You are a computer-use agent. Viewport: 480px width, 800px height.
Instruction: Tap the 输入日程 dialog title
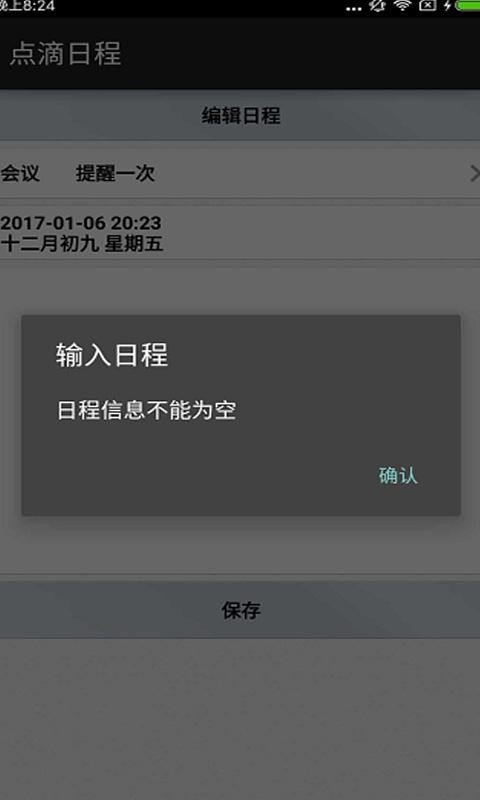[112, 355]
